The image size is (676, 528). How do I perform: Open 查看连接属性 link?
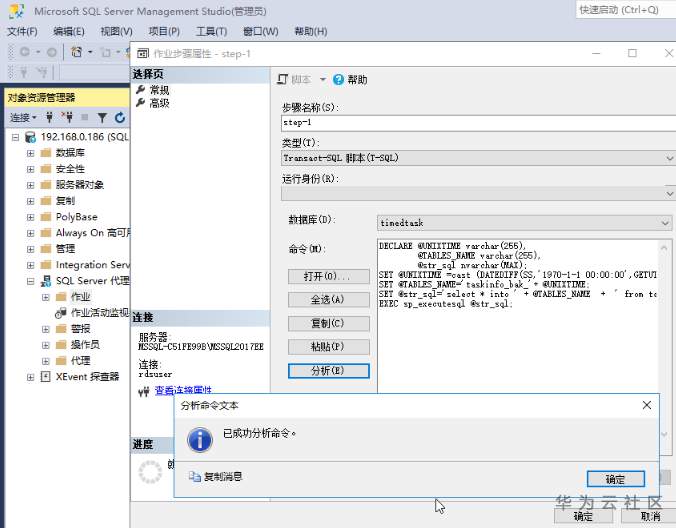coord(183,391)
